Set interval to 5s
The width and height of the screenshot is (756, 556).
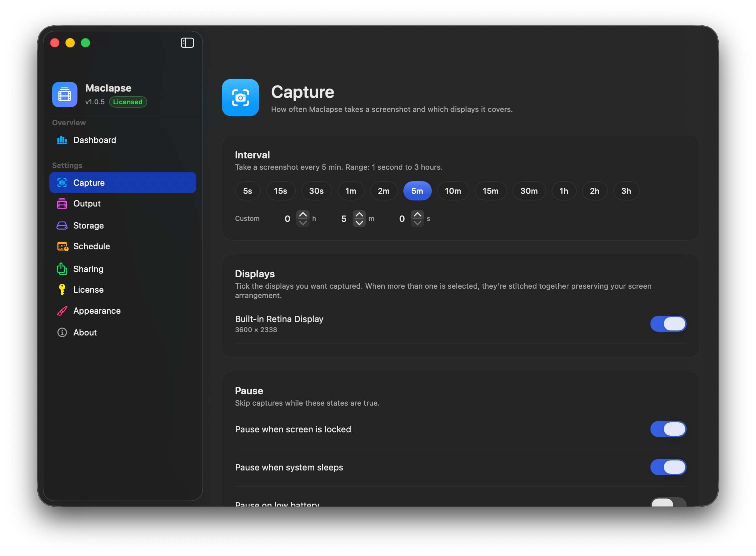pyautogui.click(x=247, y=191)
